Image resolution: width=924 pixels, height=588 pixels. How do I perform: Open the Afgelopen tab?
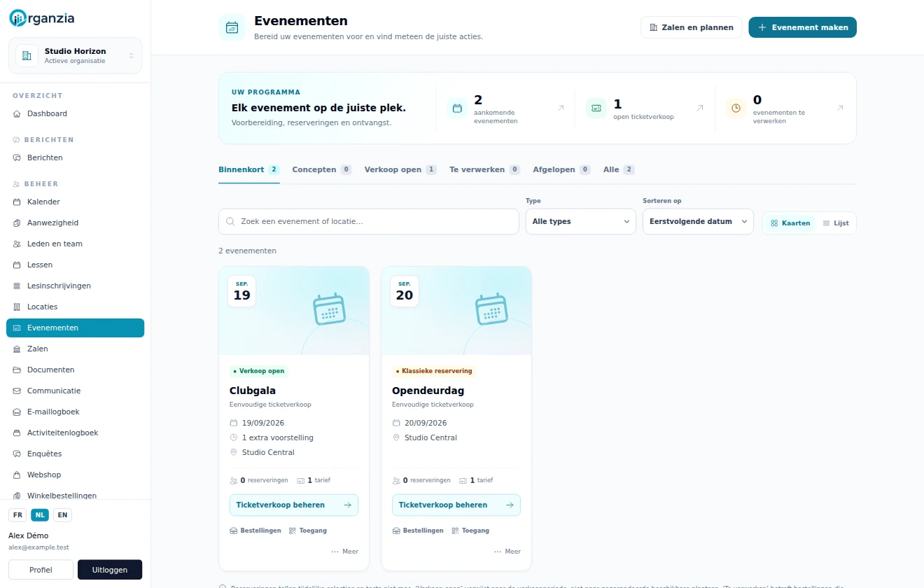(x=561, y=170)
